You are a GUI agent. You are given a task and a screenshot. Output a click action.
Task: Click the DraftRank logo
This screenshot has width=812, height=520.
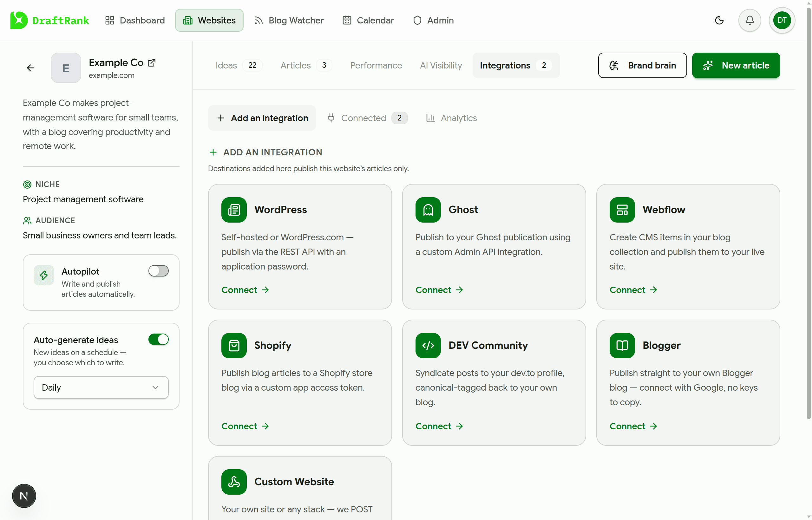pyautogui.click(x=50, y=20)
